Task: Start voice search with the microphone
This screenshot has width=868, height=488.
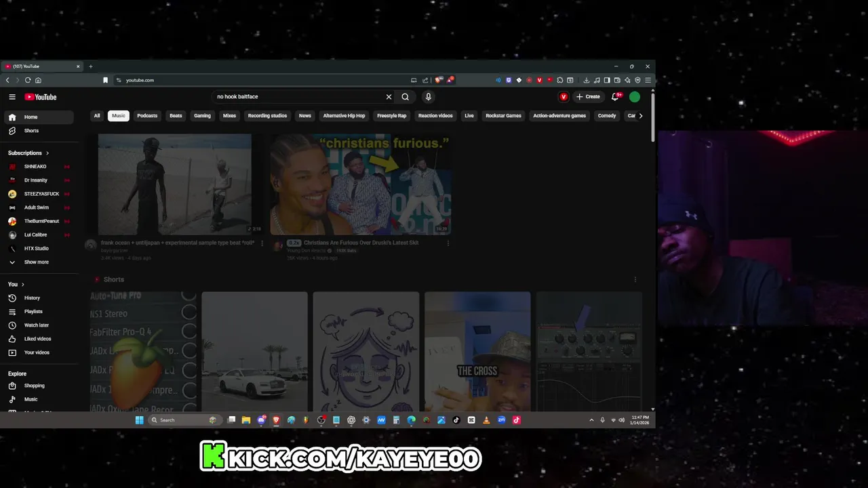Action: [x=428, y=97]
